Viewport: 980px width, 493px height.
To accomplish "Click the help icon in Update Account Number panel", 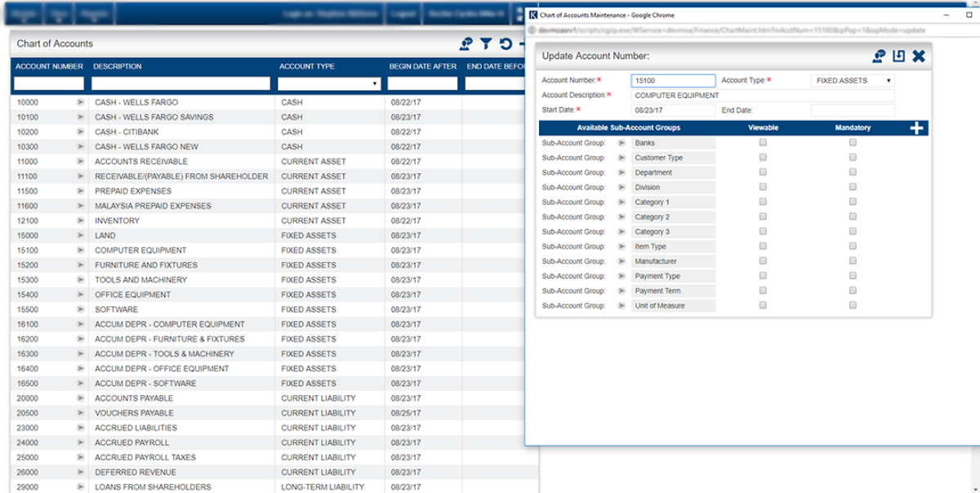I will pos(879,56).
